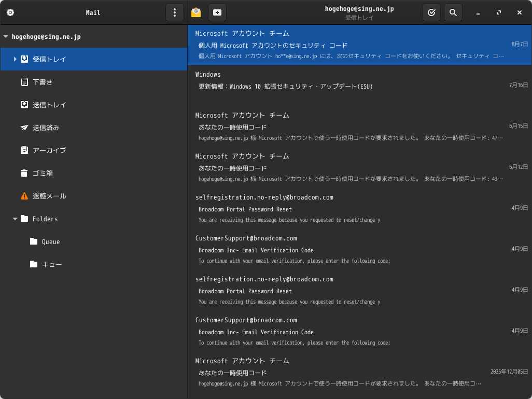Screen dimensions: 532x399
Task: Click the 受信トレイ inbox folder icon
Action: 24,59
